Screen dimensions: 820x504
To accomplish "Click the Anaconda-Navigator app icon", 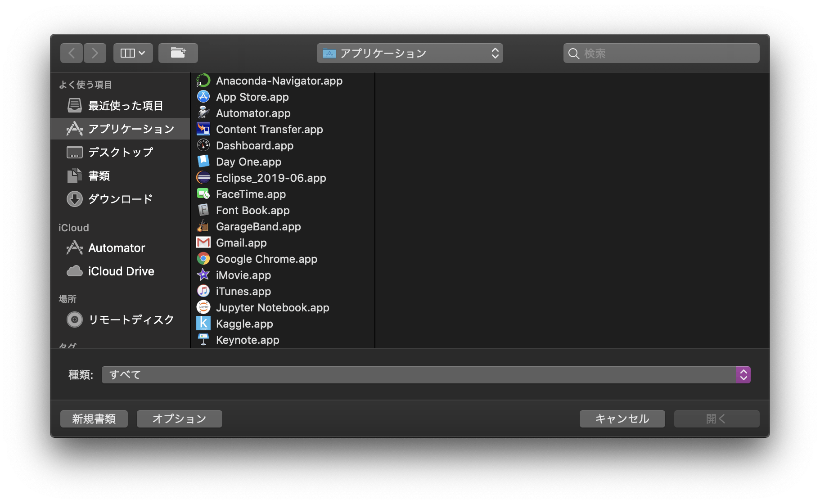I will click(203, 81).
